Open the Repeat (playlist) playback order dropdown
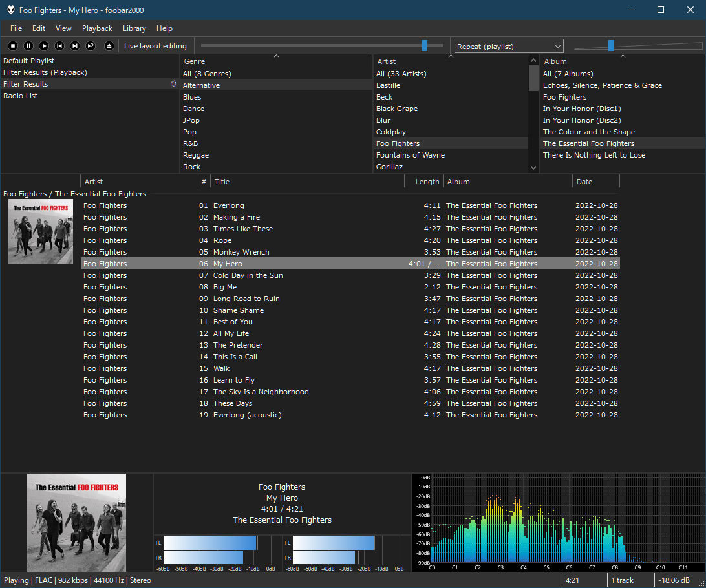 (509, 47)
